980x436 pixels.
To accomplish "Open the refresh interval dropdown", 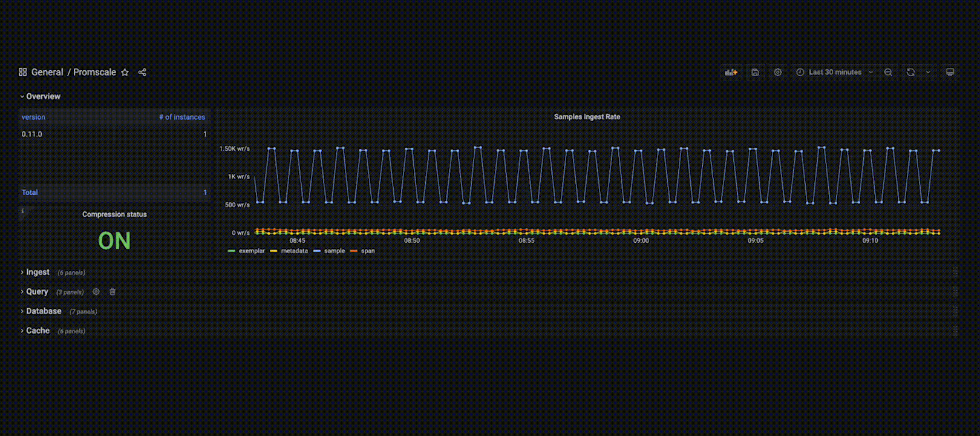I will coord(928,72).
